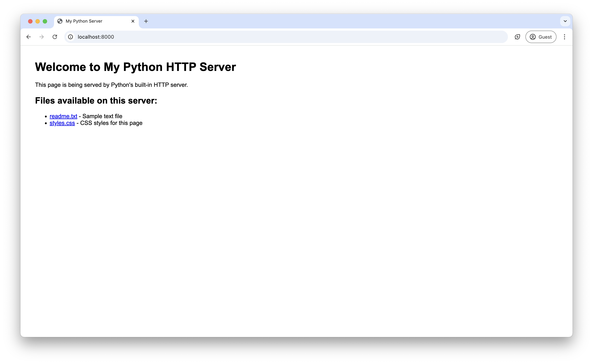The image size is (593, 364).
Task: Click the energy saver leaf icon
Action: [x=517, y=37]
